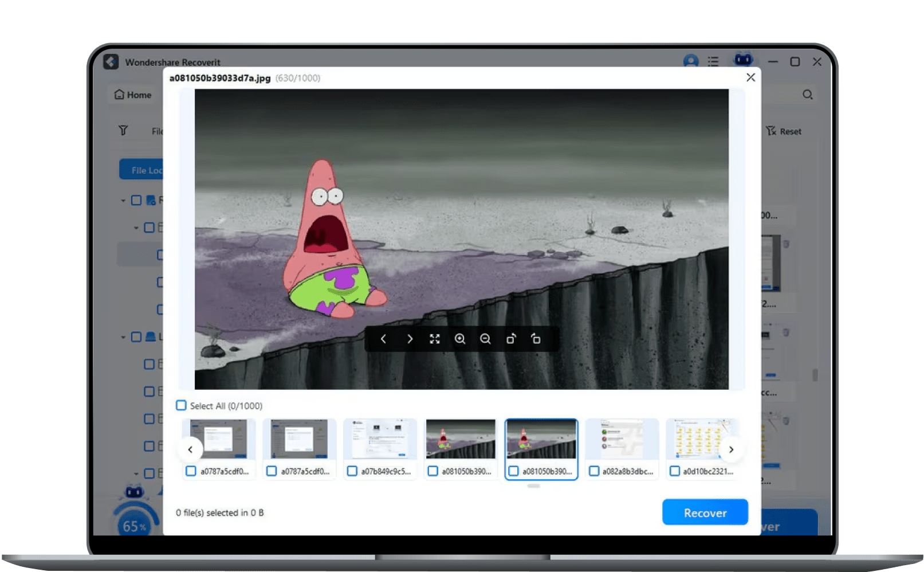Open the list menu icon in title bar
The image size is (924, 572).
click(x=713, y=61)
